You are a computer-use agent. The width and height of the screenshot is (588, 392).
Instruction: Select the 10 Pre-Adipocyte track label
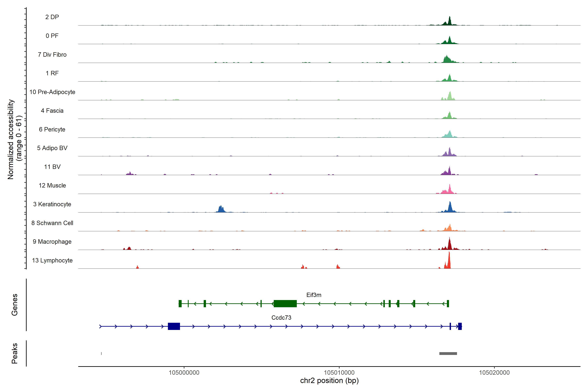[52, 92]
